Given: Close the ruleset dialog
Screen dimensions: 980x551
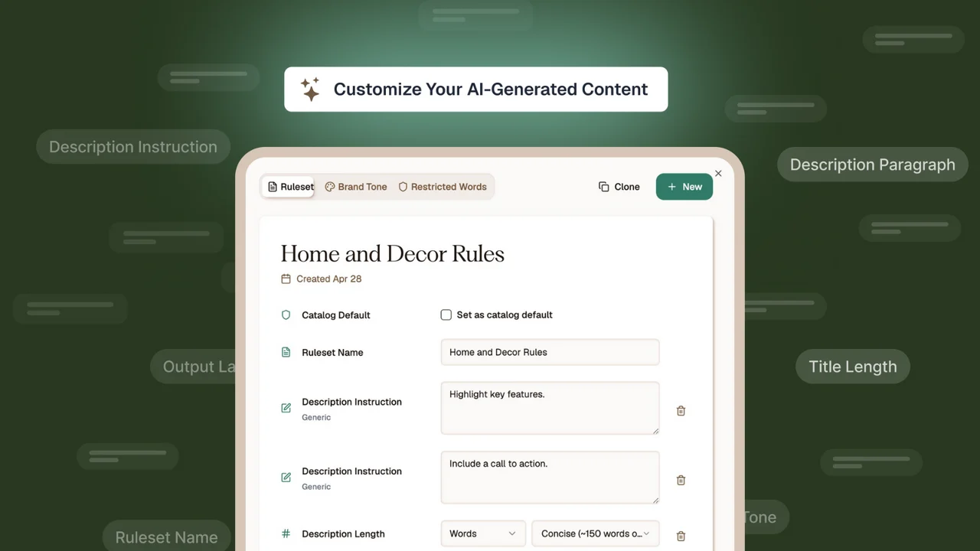Looking at the screenshot, I should [718, 174].
